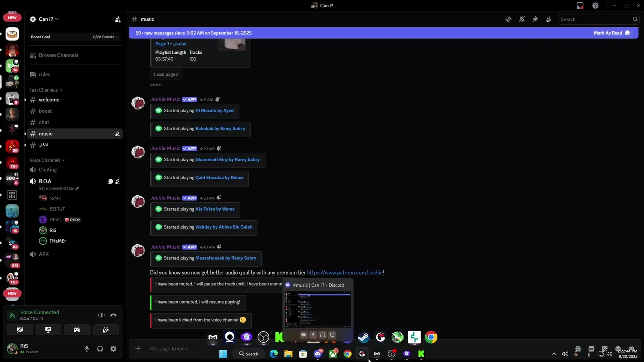This screenshot has width=644, height=362.
Task: Start an Activity with gamepad icon
Action: 77,330
